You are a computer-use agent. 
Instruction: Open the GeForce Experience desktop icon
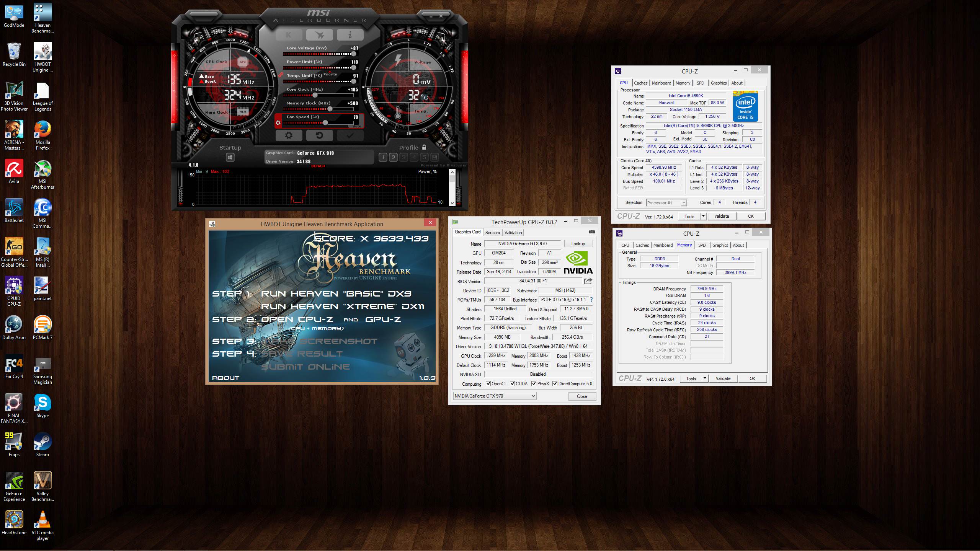(x=14, y=487)
